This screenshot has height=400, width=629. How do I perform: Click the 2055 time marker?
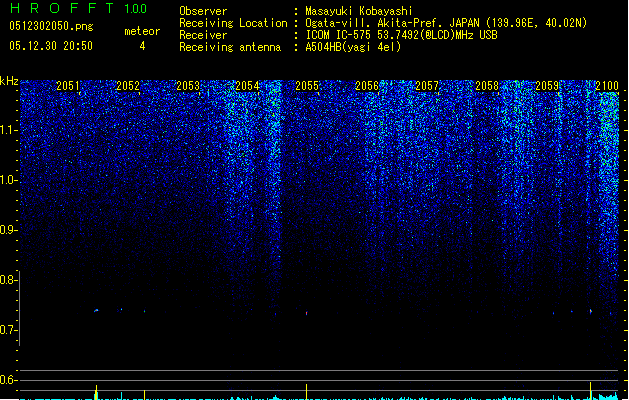click(x=307, y=86)
